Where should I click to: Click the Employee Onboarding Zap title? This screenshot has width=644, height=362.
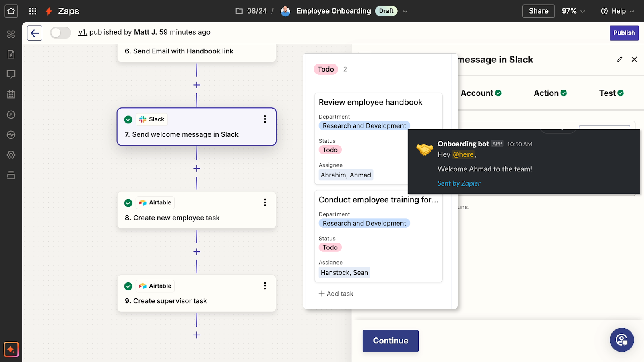coord(334,11)
